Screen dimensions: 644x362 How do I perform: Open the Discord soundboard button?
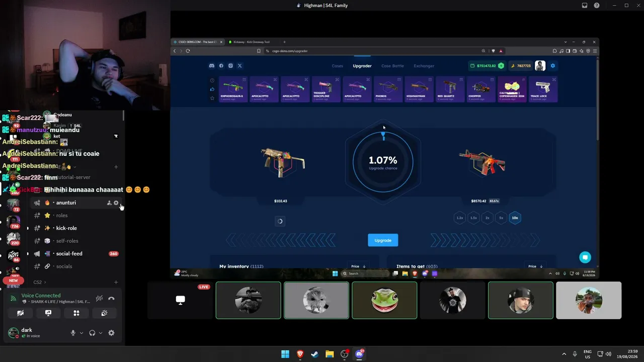click(104, 313)
